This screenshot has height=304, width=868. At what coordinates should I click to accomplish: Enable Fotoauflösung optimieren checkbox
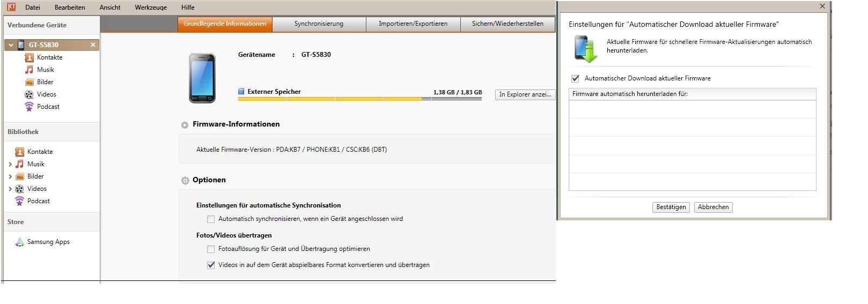coord(211,249)
